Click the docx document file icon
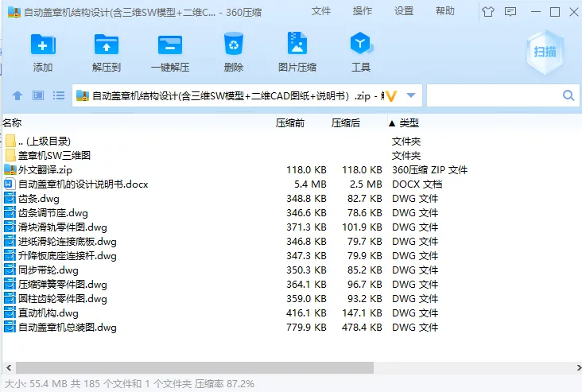This screenshot has width=582, height=392. 10,184
